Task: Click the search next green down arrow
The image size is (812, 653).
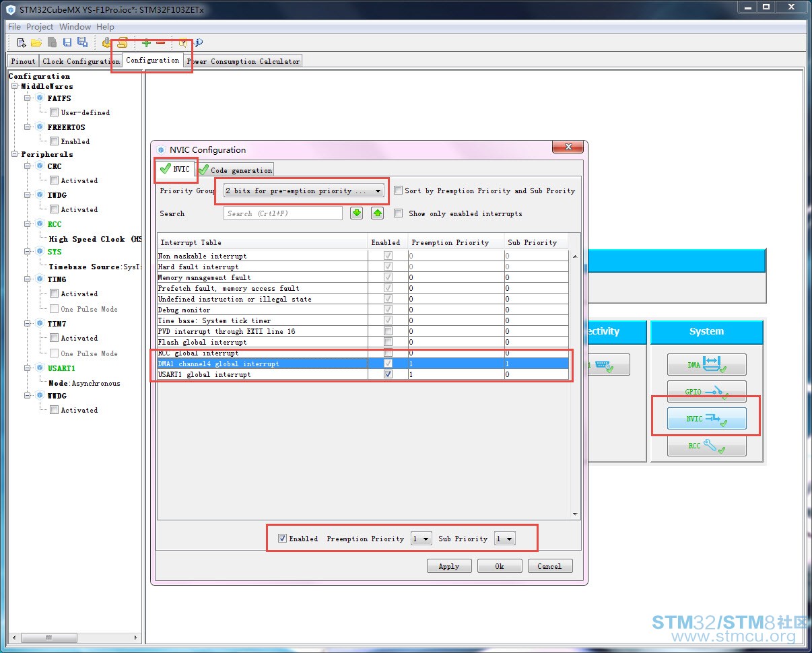Action: [x=357, y=213]
